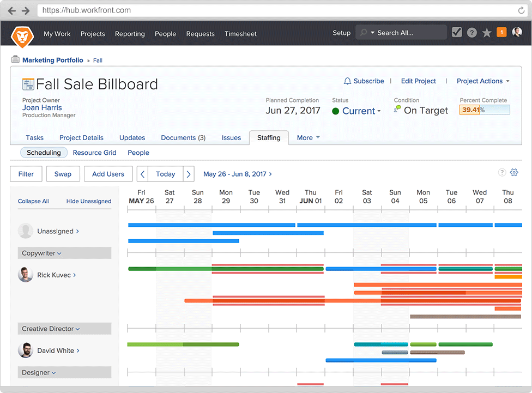
Task: Open the May 26 - Jun 8, 2017 date range
Action: click(x=238, y=174)
